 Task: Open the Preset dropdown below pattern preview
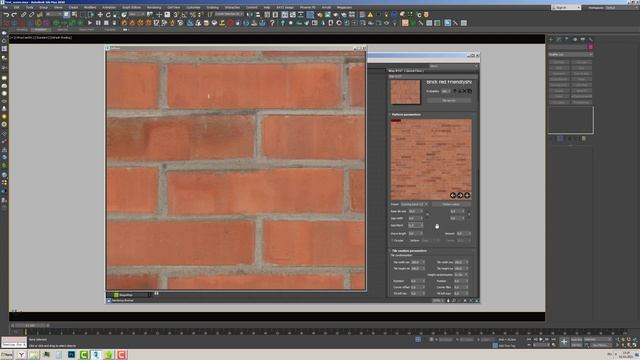[x=414, y=204]
